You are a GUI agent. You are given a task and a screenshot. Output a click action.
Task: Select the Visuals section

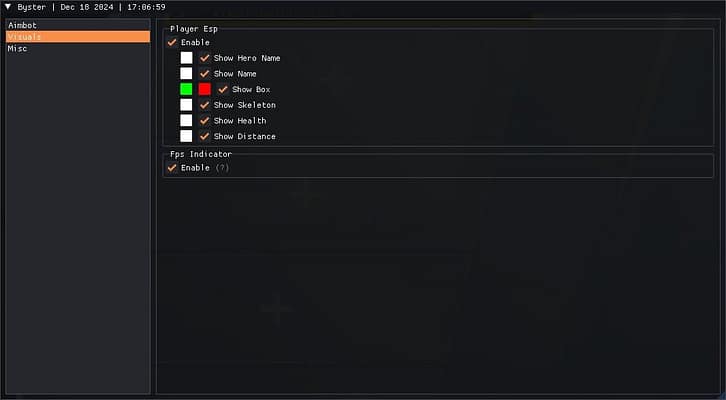tap(78, 37)
